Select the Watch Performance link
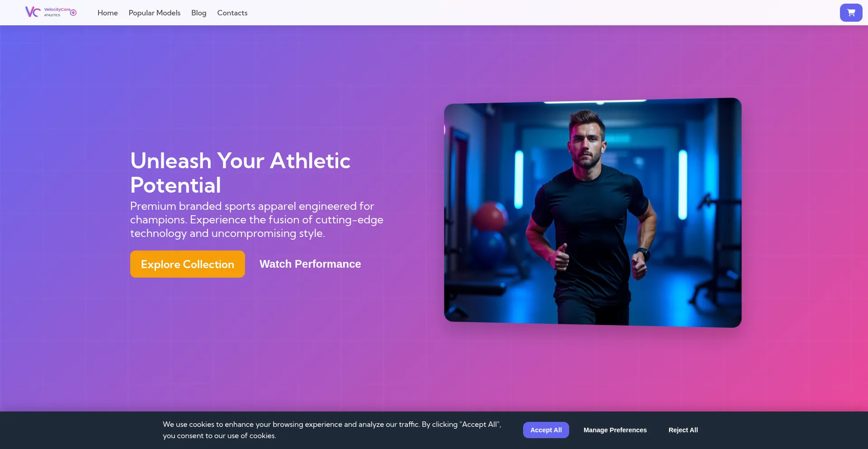Viewport: 868px width, 449px height. [310, 264]
